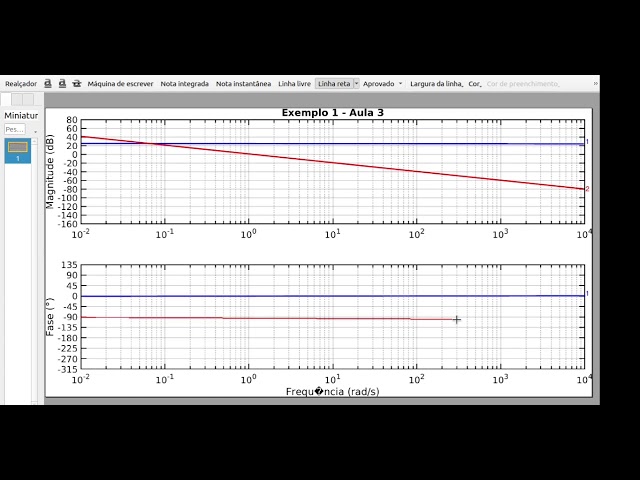Screen dimensions: 640x480
Task: Click the strikethrough text annotation icon
Action: coord(77,83)
